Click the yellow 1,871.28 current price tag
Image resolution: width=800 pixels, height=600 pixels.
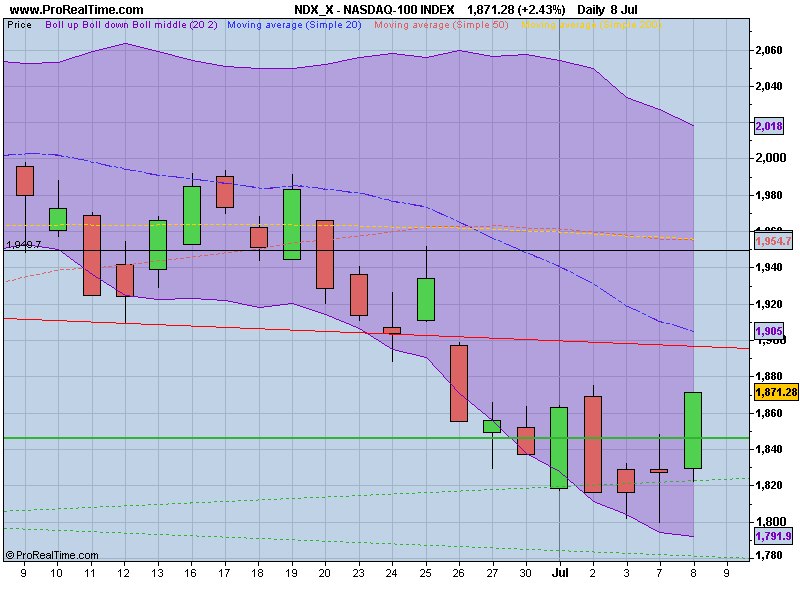(776, 392)
